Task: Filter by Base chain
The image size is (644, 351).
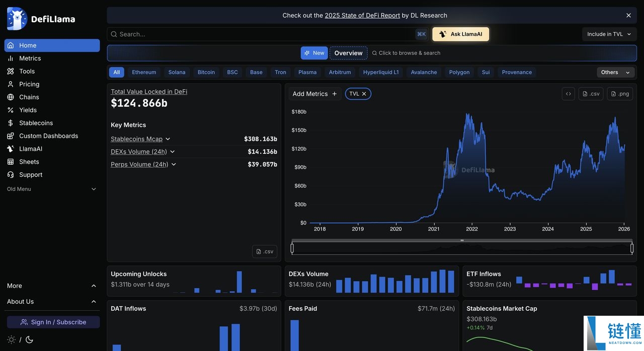Action: click(x=256, y=73)
